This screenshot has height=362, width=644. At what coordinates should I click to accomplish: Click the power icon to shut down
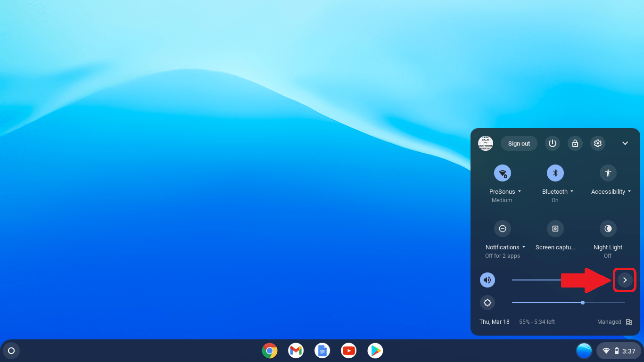coord(553,143)
